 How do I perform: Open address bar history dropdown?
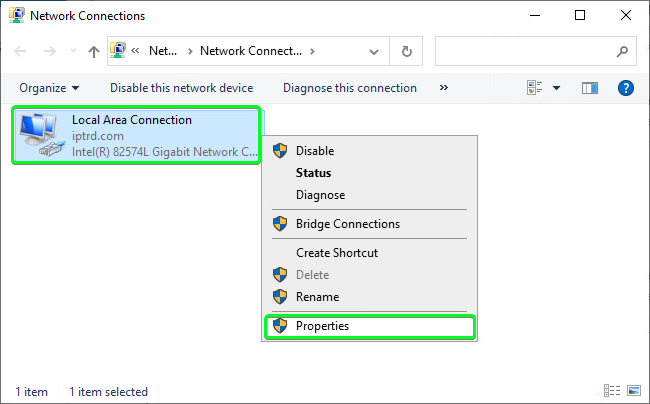374,52
